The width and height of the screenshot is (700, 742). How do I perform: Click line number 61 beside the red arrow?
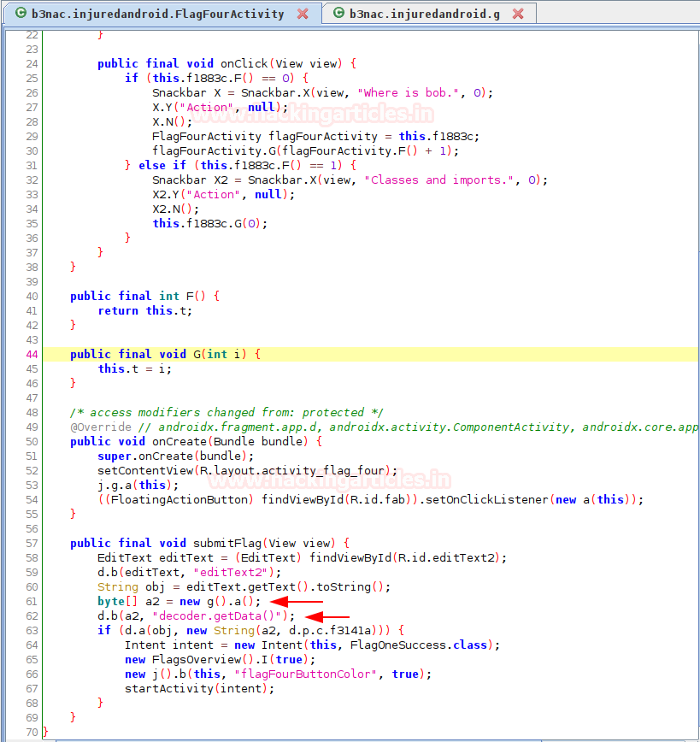31,601
